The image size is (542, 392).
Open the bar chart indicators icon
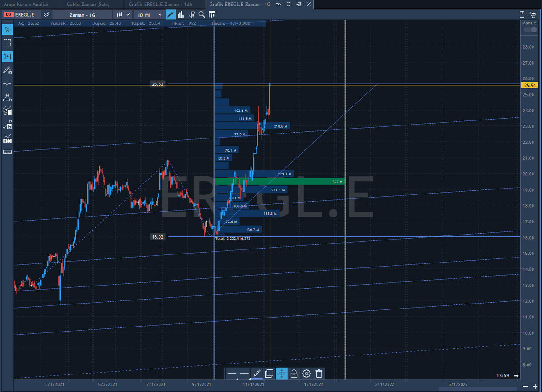[x=181, y=14]
